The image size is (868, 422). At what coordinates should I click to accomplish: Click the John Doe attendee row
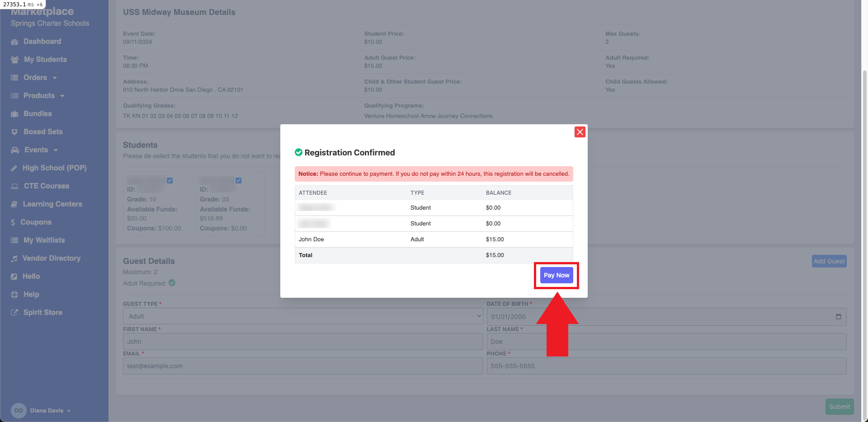click(434, 239)
